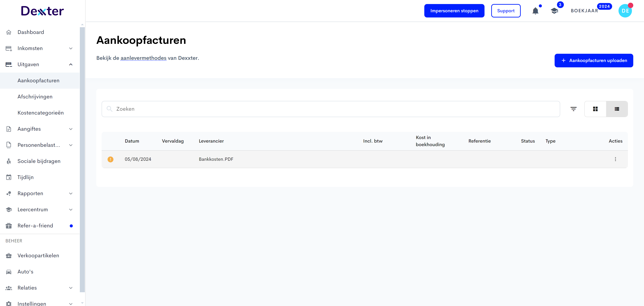Sort by Incl. btw column header
644x306 pixels.
(x=373, y=141)
